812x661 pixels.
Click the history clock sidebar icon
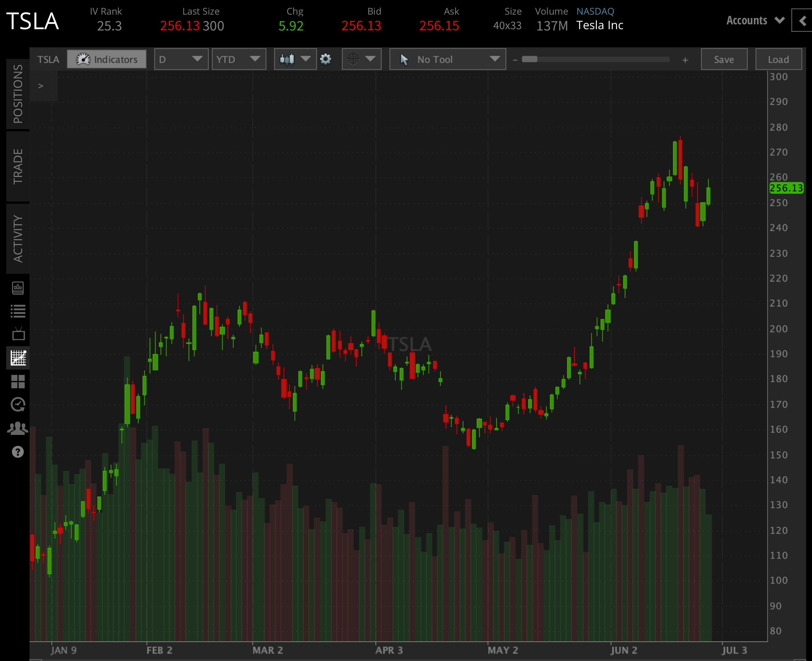pyautogui.click(x=18, y=405)
